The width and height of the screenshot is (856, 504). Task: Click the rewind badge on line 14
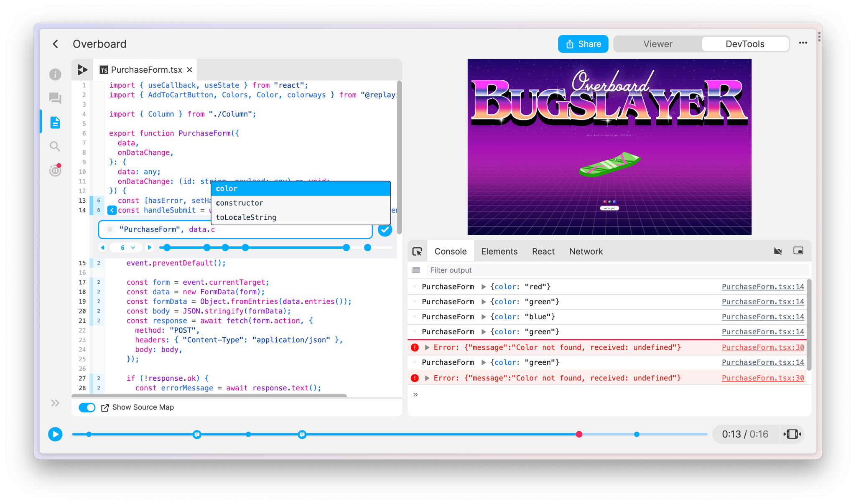coord(112,210)
